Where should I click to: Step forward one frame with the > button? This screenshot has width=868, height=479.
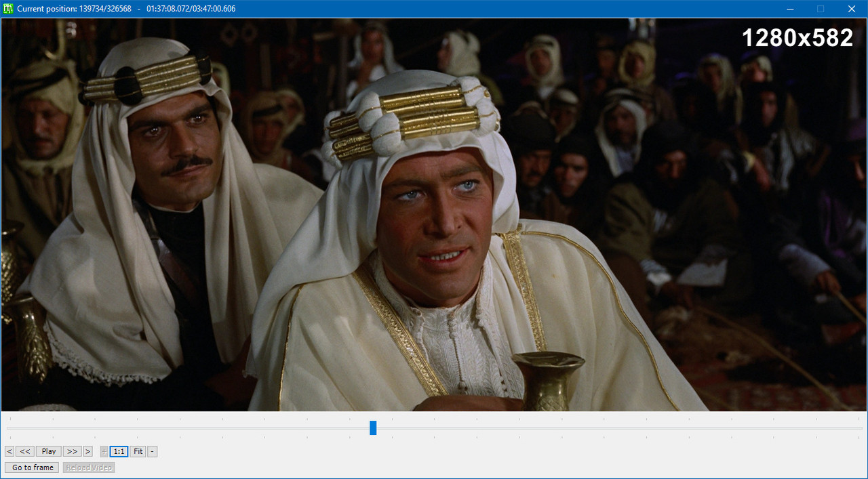87,451
